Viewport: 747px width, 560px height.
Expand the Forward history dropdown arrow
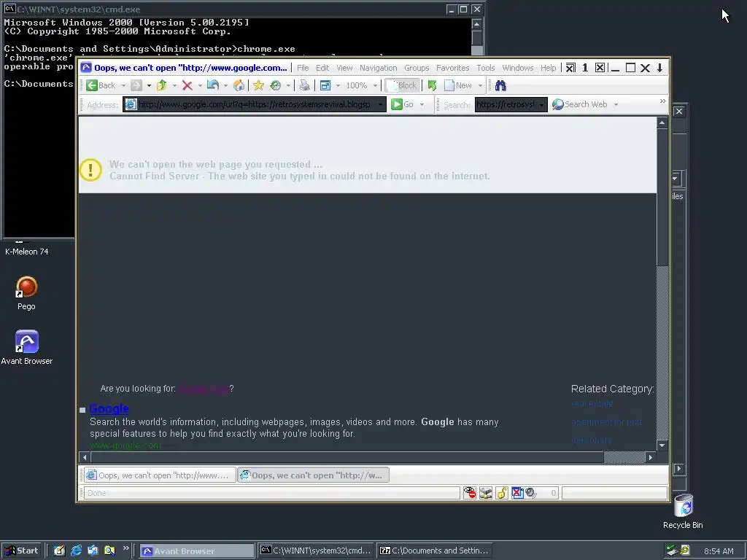coord(149,86)
